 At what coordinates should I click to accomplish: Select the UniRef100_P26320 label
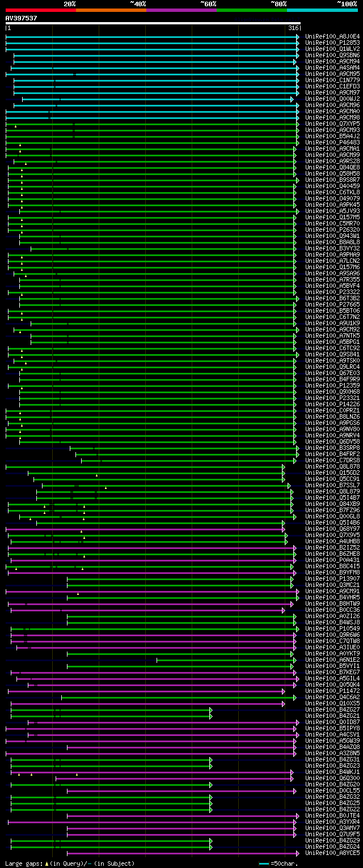(332, 229)
